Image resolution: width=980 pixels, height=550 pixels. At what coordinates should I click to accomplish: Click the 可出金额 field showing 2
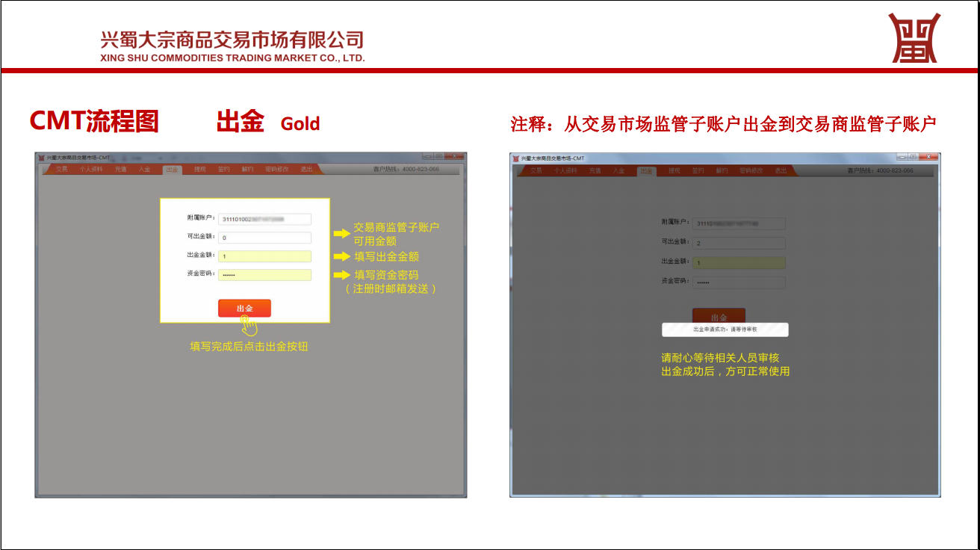(x=739, y=243)
